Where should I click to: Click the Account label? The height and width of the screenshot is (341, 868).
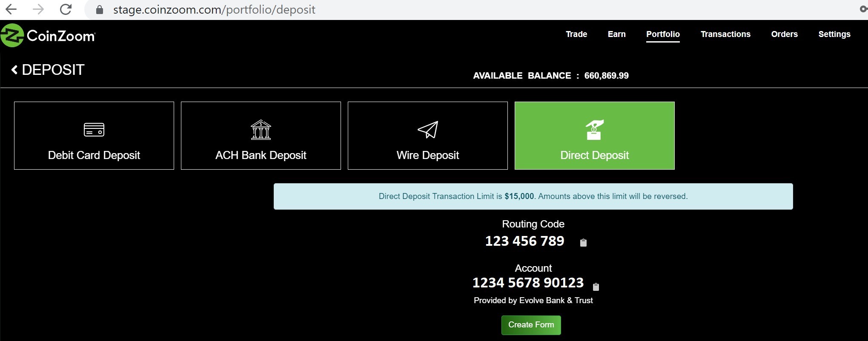[x=533, y=268]
